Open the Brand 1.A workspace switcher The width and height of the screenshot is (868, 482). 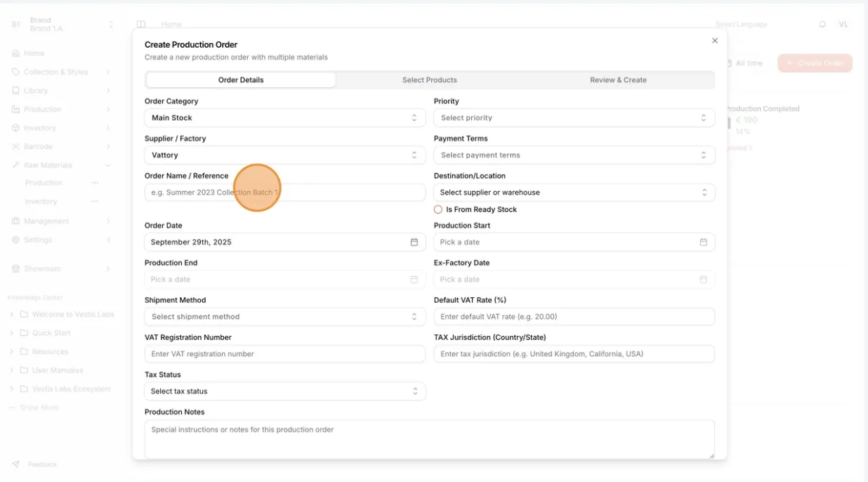[62, 25]
